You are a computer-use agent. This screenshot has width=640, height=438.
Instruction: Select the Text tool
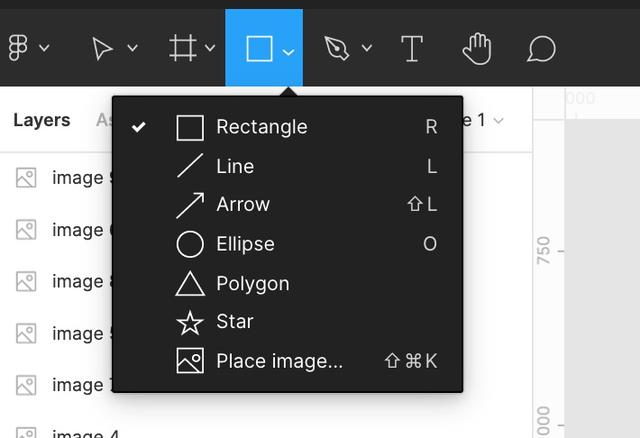click(x=411, y=48)
